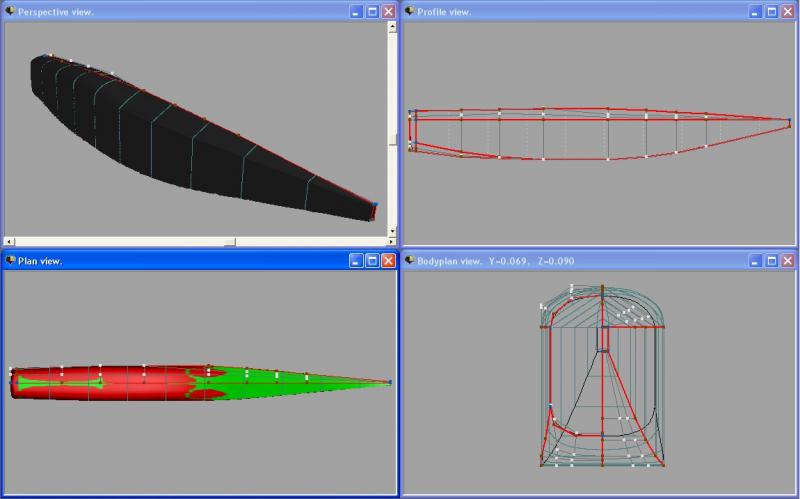Click the Profile view window icon
The image size is (800, 499).
(410, 11)
